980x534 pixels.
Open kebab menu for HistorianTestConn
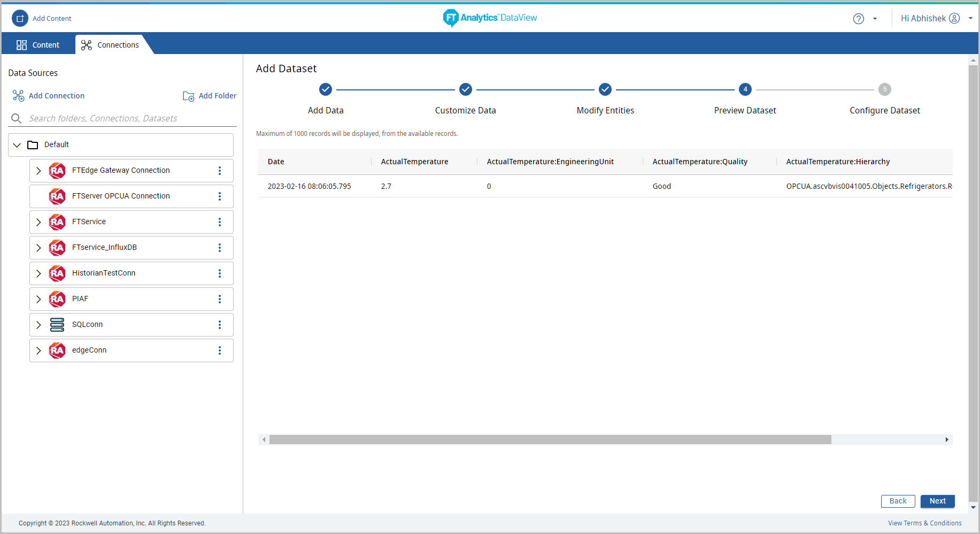[x=220, y=273]
